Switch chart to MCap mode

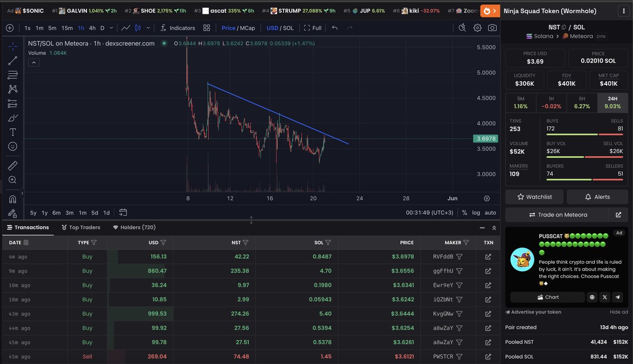pyautogui.click(x=247, y=28)
